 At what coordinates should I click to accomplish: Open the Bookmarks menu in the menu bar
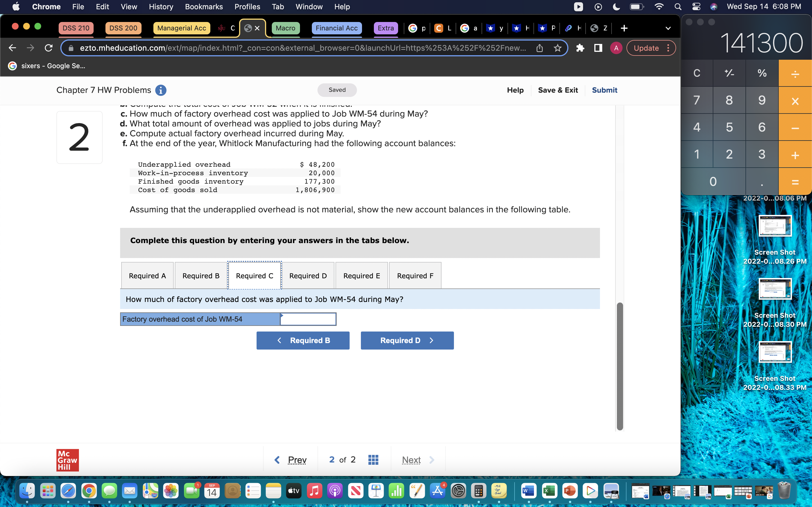click(x=204, y=6)
